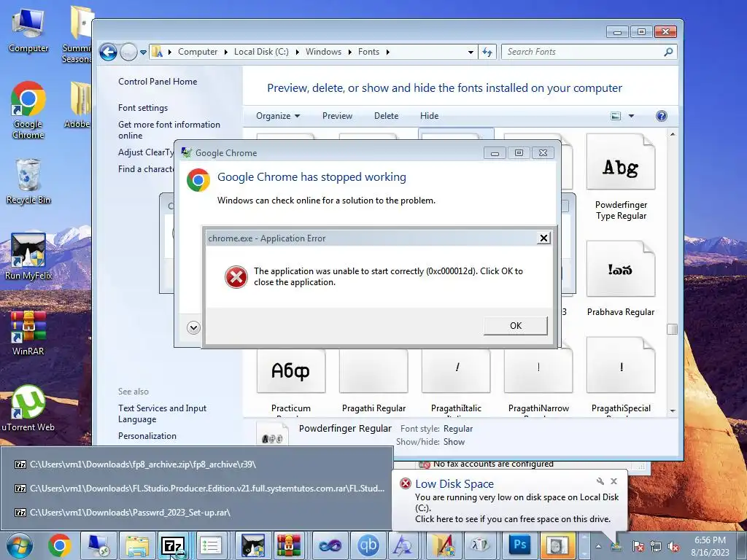Click the Back arrow in Fonts window
This screenshot has height=560, width=747.
(108, 52)
